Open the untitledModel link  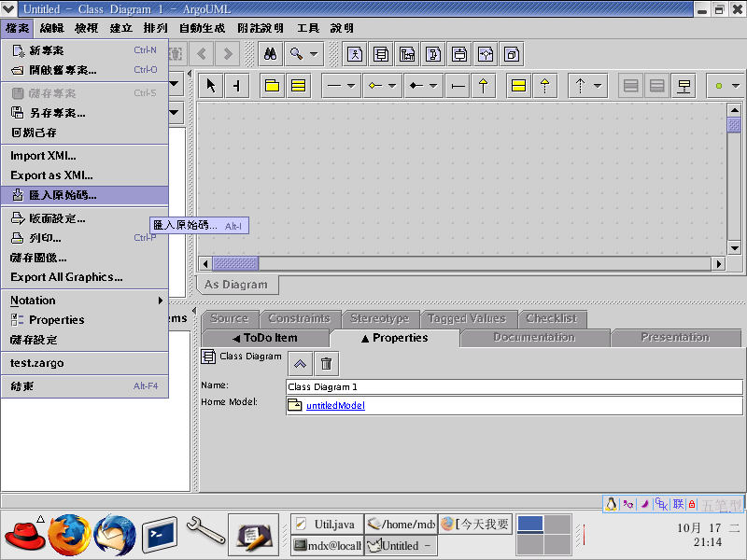335,406
